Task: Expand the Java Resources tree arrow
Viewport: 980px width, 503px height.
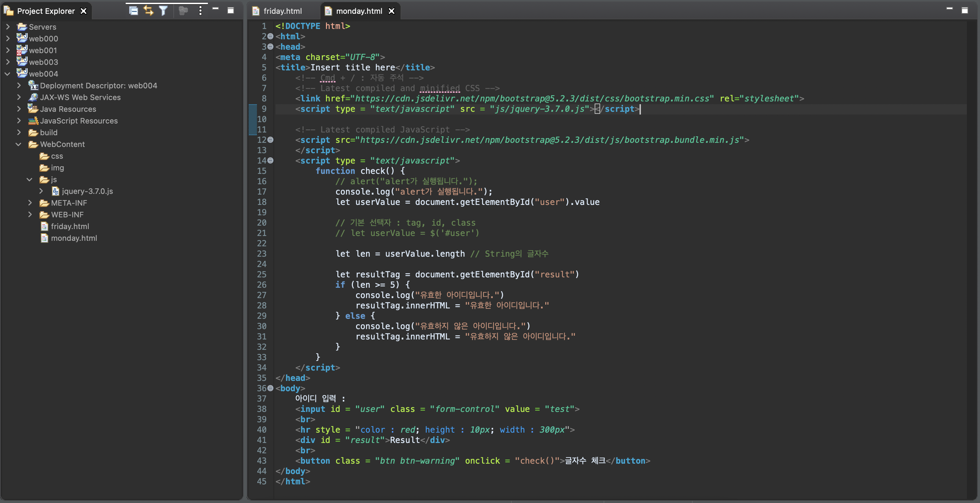Action: coord(19,109)
